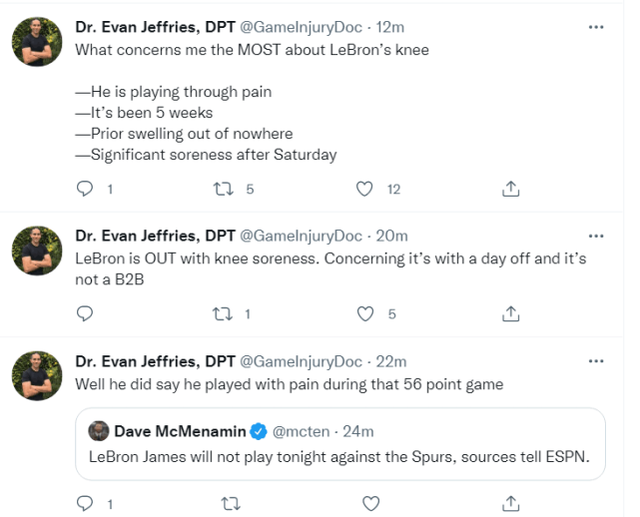Retweet the 'MOST about LeBron's knee' tweet

(226, 188)
